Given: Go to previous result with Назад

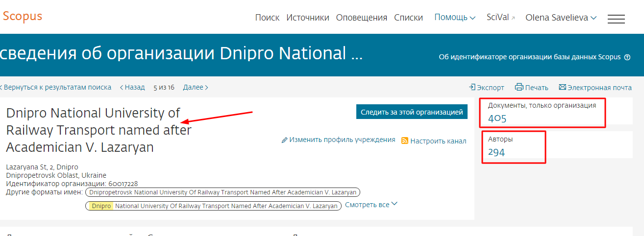Looking at the screenshot, I should [x=132, y=87].
